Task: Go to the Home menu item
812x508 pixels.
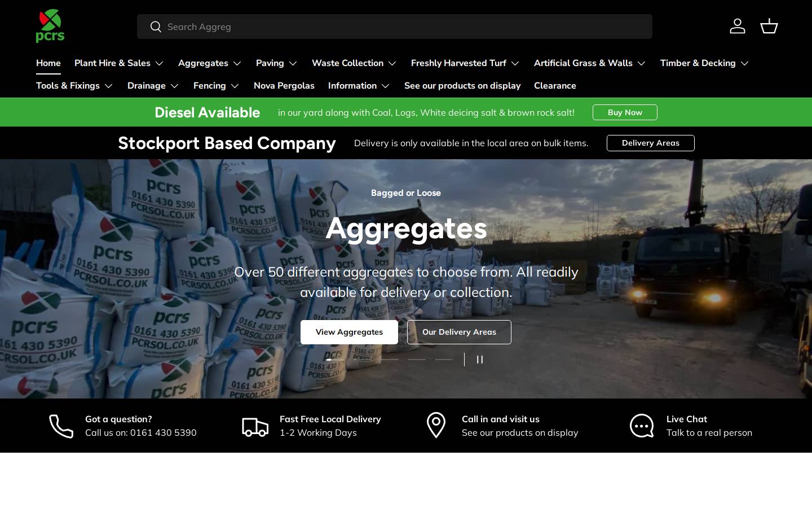Action: click(x=48, y=63)
